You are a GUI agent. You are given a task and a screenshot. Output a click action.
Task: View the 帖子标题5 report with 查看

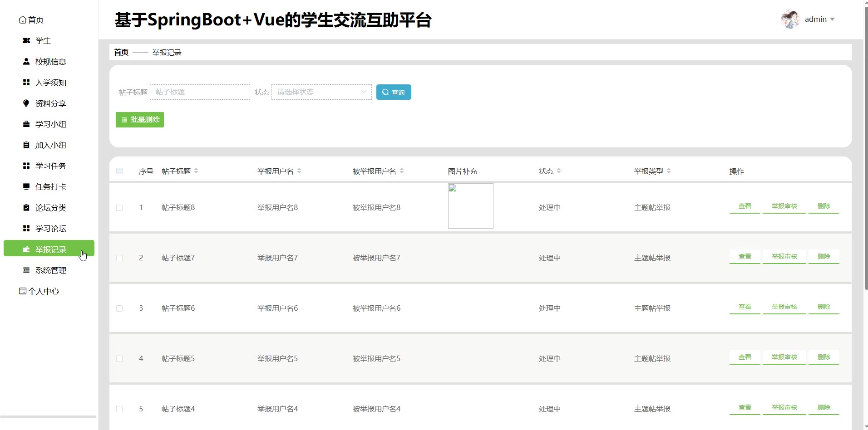(745, 357)
